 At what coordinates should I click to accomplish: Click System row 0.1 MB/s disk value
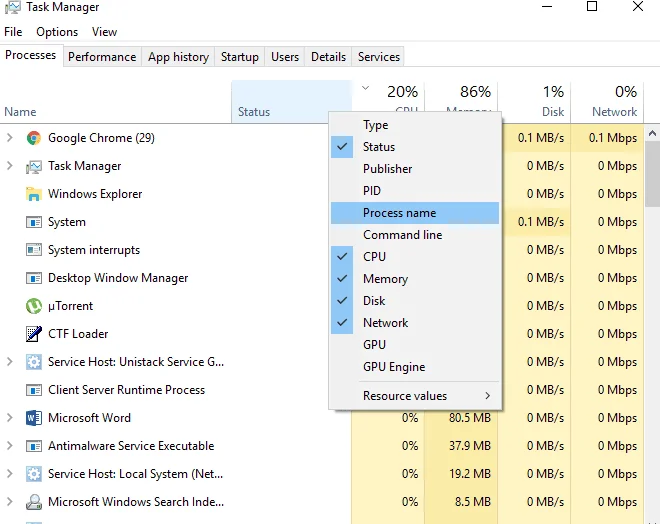pos(541,222)
